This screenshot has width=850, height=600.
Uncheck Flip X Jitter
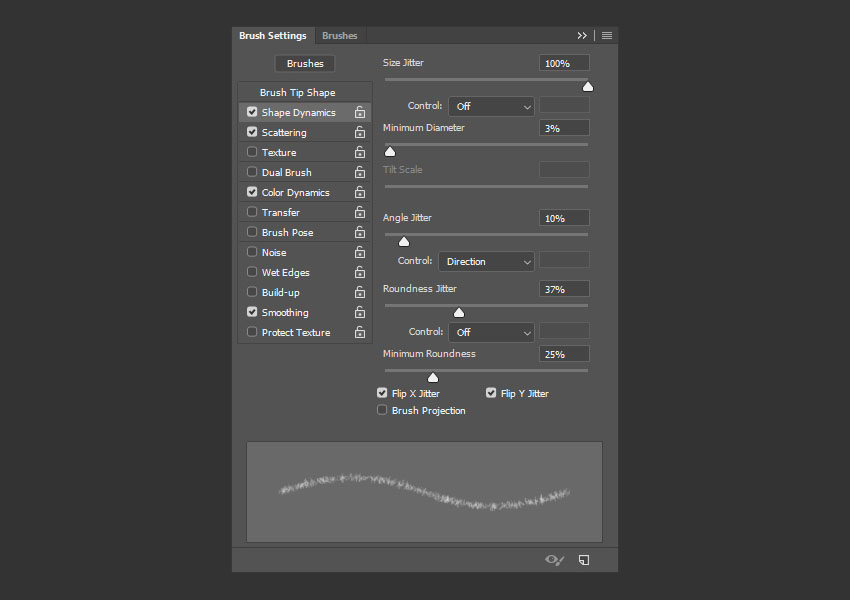pyautogui.click(x=382, y=393)
